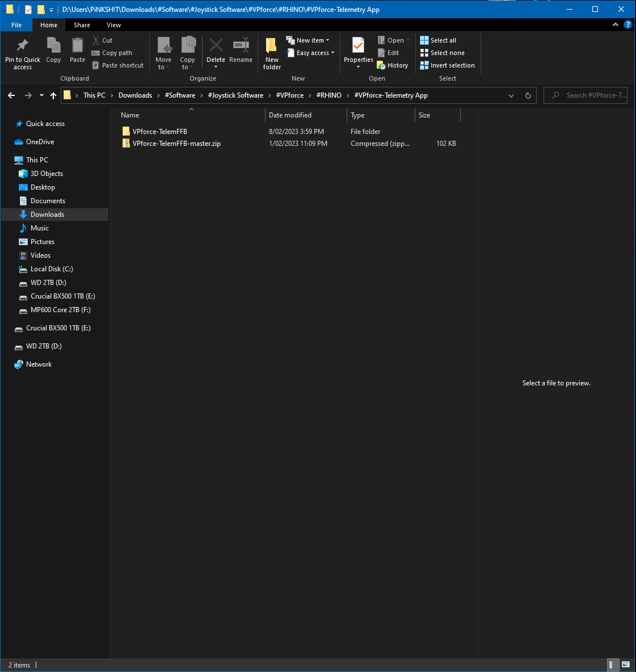636x672 pixels.
Task: Select This PC in navigation pane
Action: click(37, 160)
